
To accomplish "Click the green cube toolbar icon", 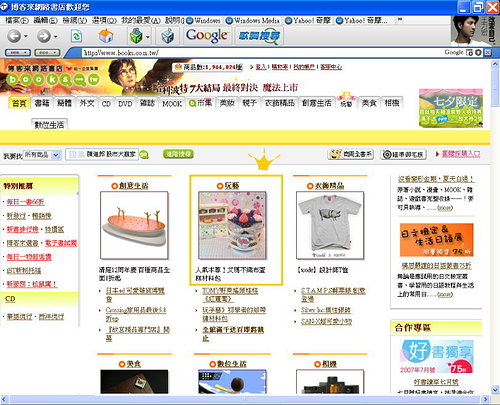I will pos(136,36).
